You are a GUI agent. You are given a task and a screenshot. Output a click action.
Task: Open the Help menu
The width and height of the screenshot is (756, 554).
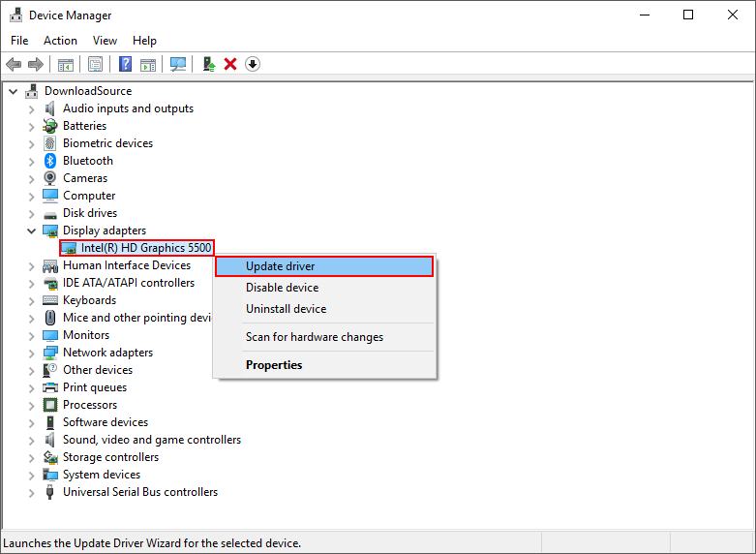click(x=144, y=41)
